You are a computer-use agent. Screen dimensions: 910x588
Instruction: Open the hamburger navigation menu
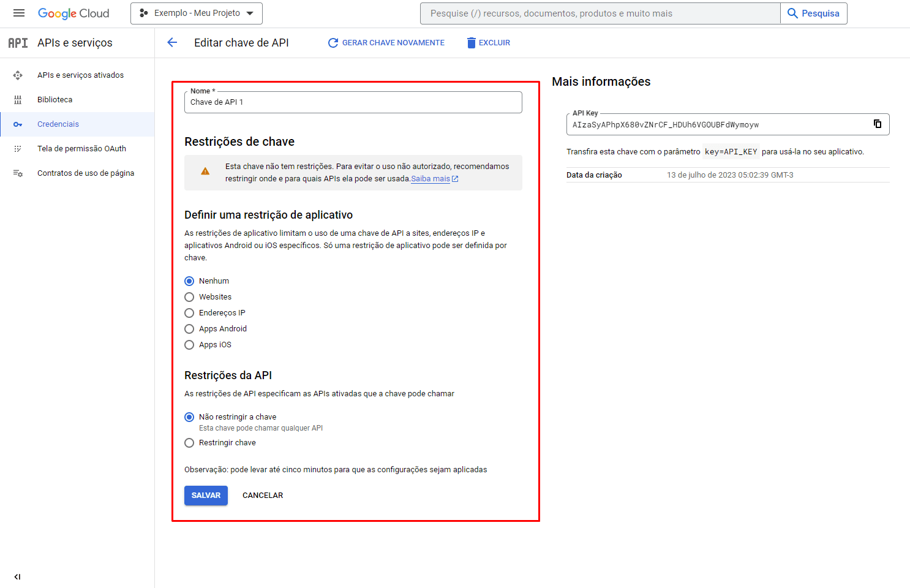[x=19, y=13]
